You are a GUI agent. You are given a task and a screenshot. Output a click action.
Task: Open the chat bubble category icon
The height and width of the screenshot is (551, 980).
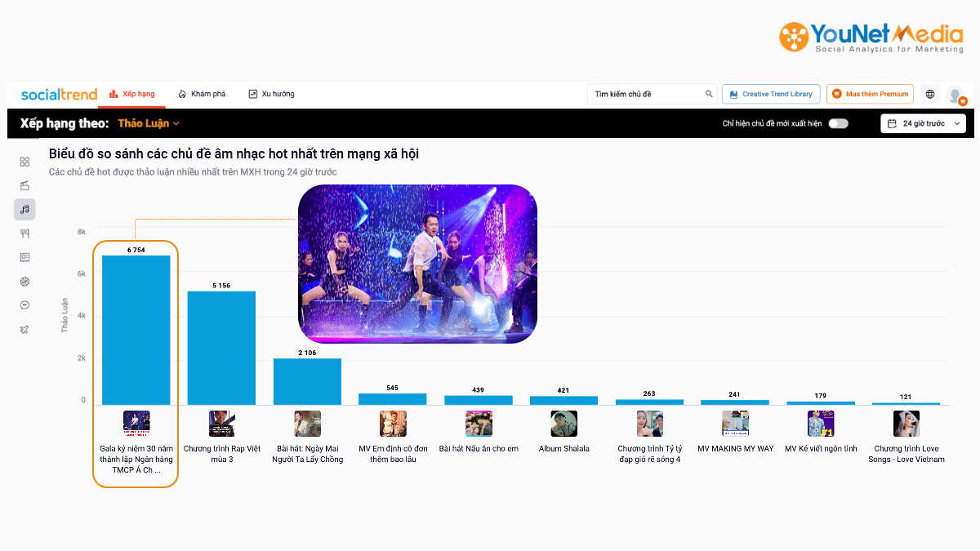point(24,305)
